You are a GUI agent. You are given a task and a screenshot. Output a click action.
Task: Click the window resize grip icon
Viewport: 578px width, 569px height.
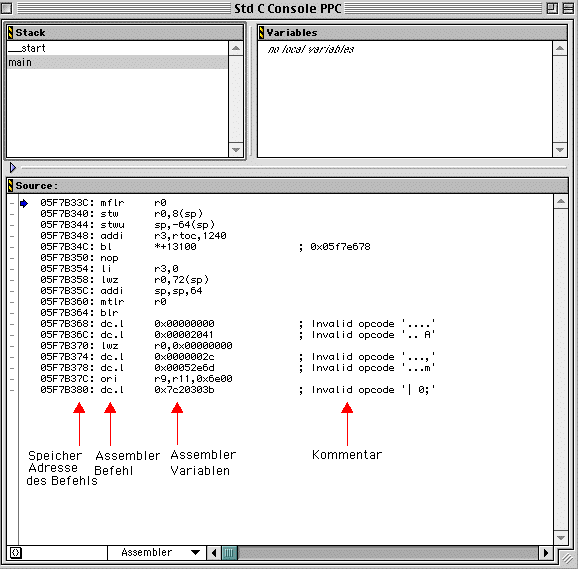coord(567,559)
